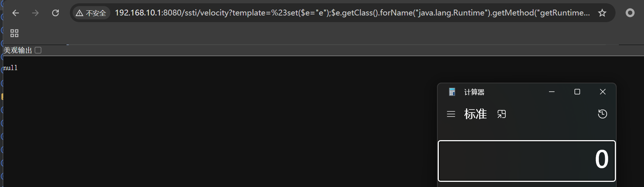Click the 不安全 security warning chip
The width and height of the screenshot is (644, 187).
pos(91,13)
